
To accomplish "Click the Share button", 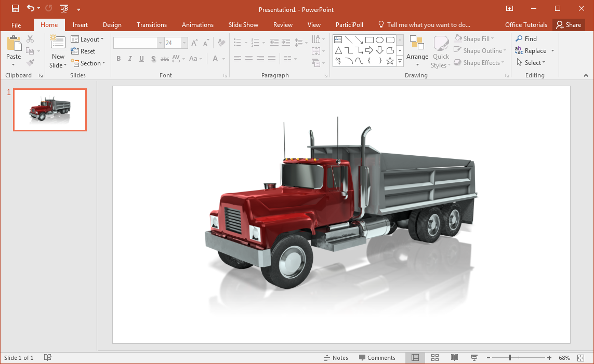I will coord(568,25).
